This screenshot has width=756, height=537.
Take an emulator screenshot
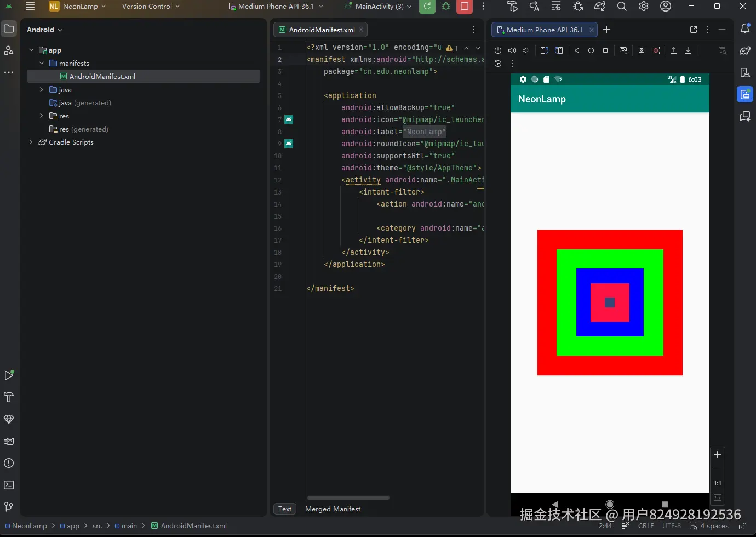[x=642, y=50]
